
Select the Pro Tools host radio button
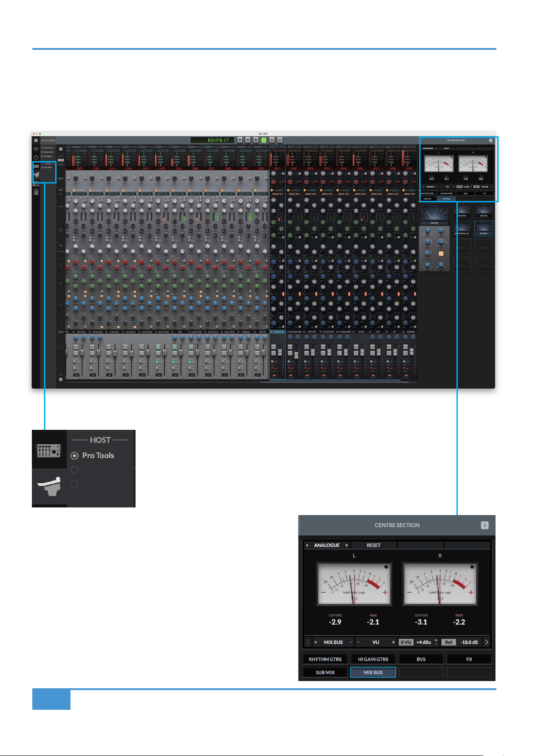click(x=75, y=455)
